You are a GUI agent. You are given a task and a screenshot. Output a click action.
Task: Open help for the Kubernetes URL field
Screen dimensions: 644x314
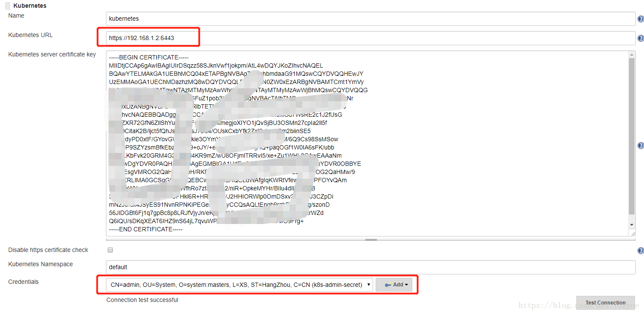click(641, 39)
